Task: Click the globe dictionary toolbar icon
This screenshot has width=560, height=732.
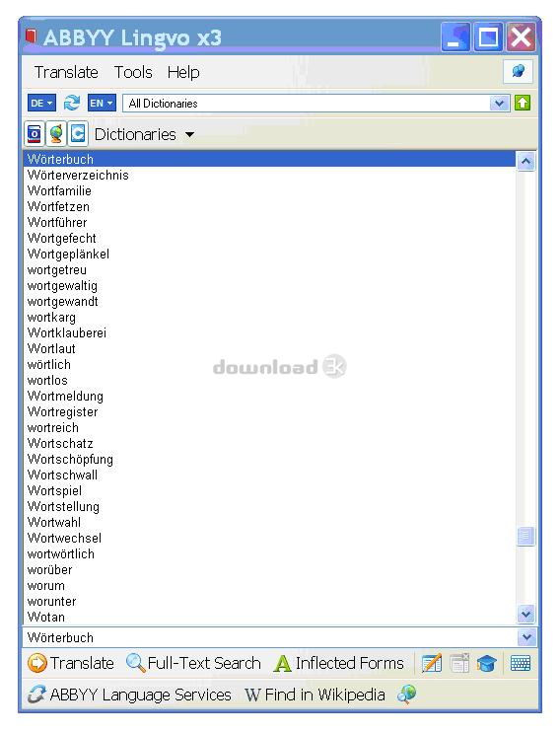Action: pyautogui.click(x=56, y=134)
